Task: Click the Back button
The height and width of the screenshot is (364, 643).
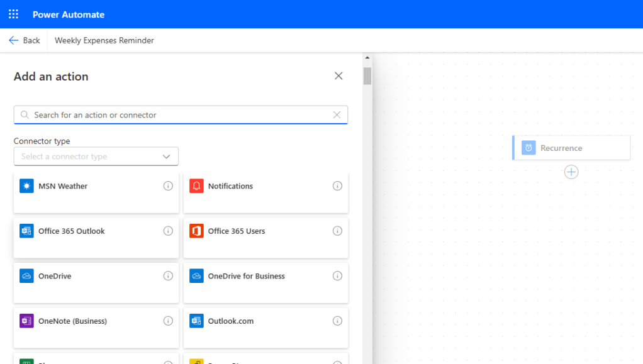Action: pyautogui.click(x=25, y=40)
